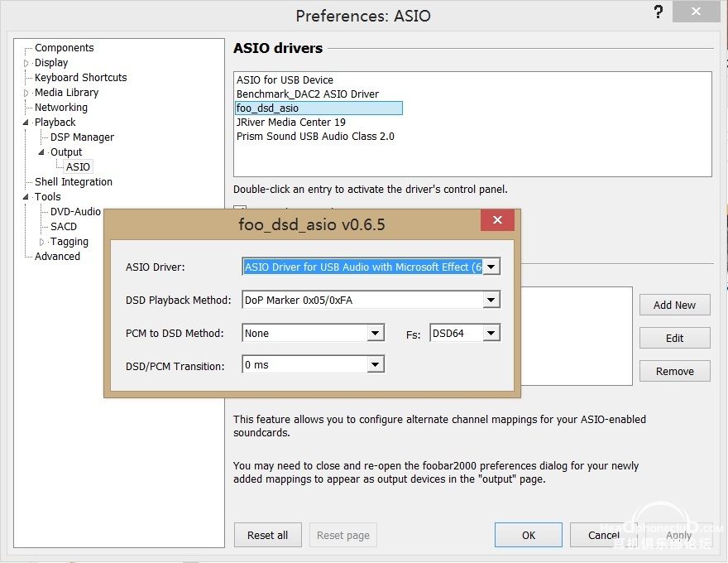Select Networking in the preferences tree
The height and width of the screenshot is (563, 728).
pyautogui.click(x=61, y=108)
